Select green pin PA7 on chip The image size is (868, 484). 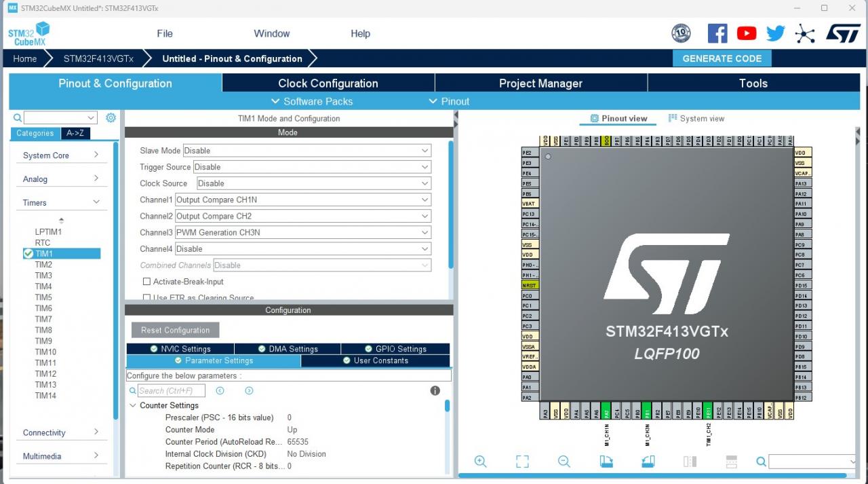tap(606, 412)
